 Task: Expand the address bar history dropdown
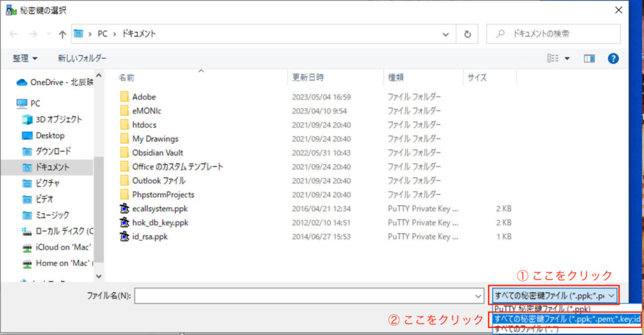[446, 35]
